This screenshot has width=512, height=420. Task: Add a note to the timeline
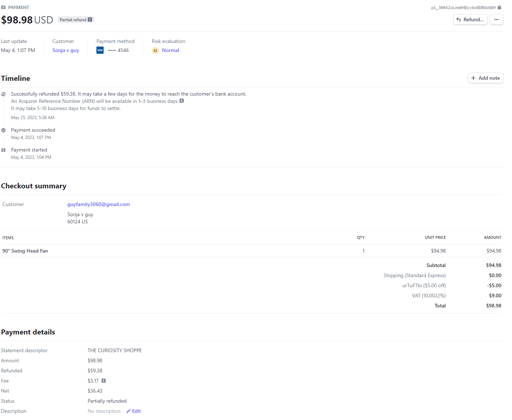[485, 78]
